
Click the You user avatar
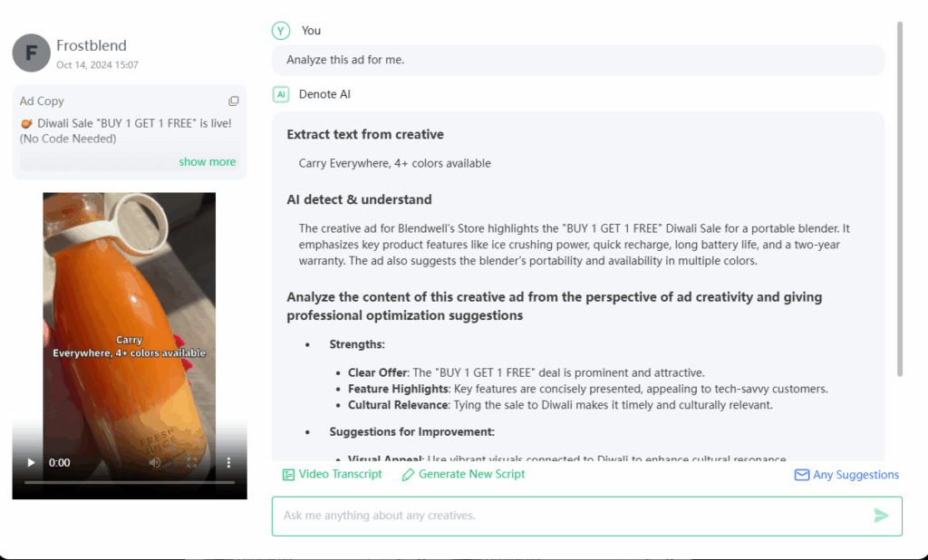coord(281,31)
